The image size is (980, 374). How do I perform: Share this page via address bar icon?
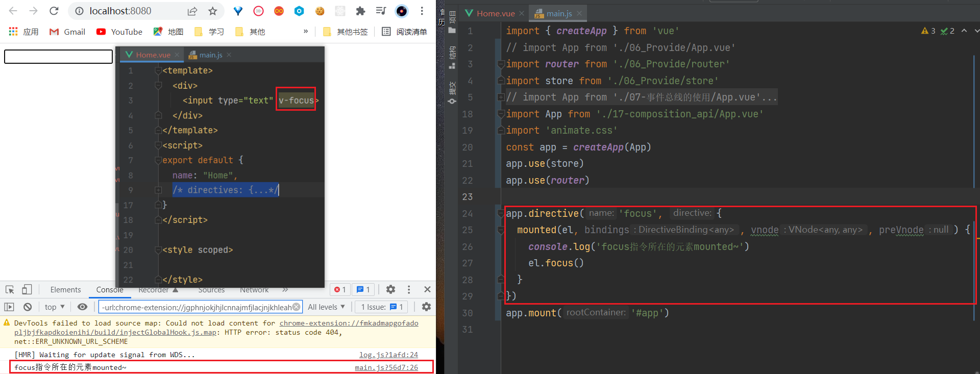click(x=192, y=11)
